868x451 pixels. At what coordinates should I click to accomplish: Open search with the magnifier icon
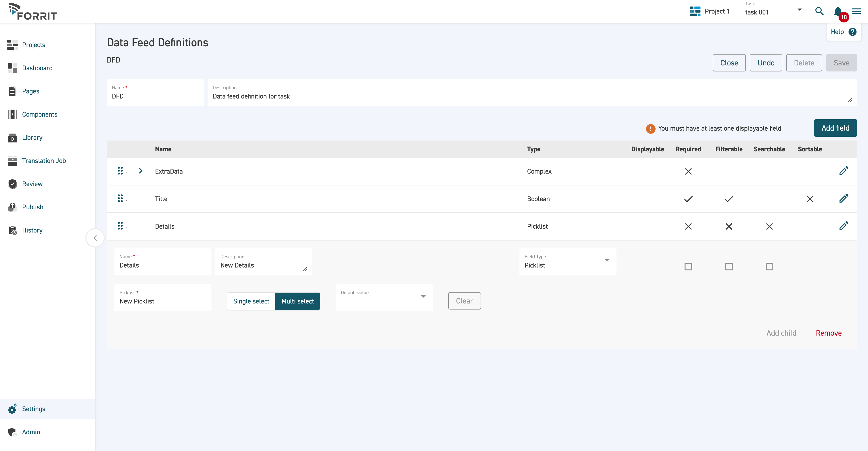point(819,11)
